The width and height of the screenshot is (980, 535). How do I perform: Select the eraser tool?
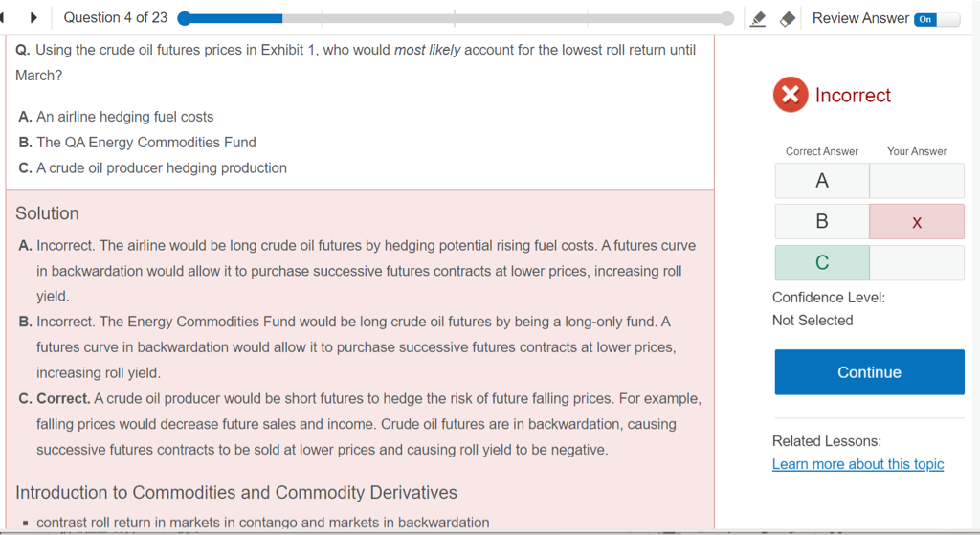[788, 19]
